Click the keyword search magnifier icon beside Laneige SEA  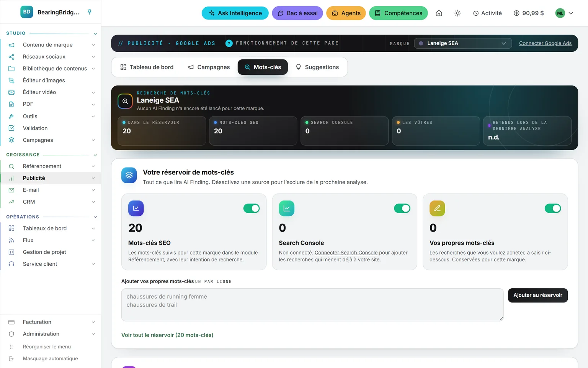click(x=125, y=101)
